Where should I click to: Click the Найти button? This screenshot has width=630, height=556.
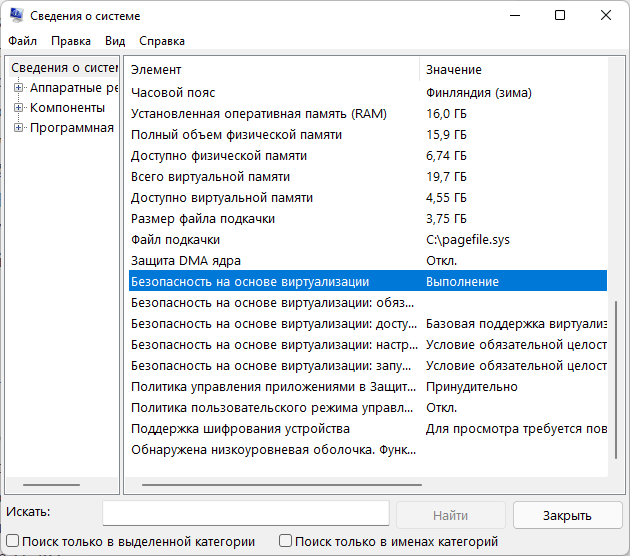point(450,515)
